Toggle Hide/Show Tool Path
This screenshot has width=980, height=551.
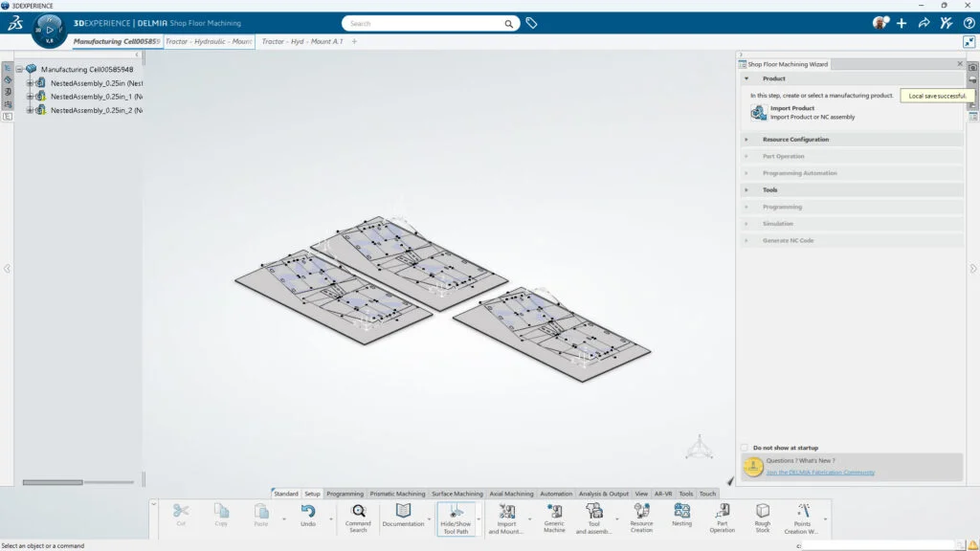point(456,518)
